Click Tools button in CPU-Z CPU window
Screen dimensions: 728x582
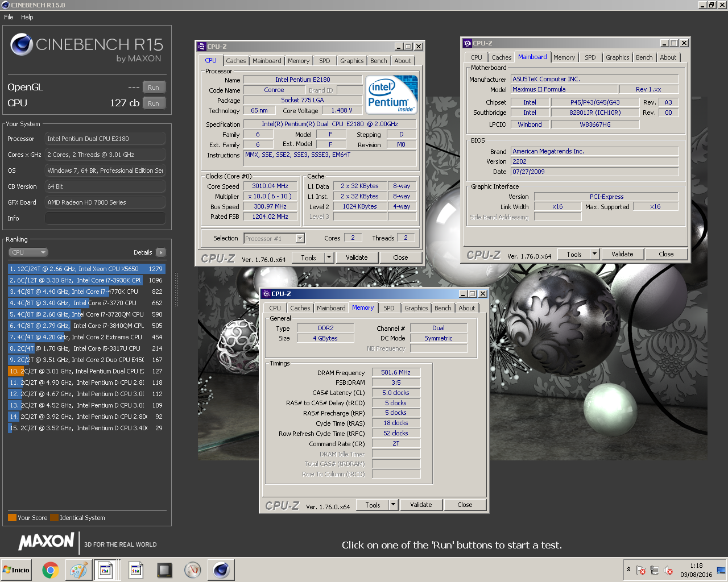click(x=308, y=257)
